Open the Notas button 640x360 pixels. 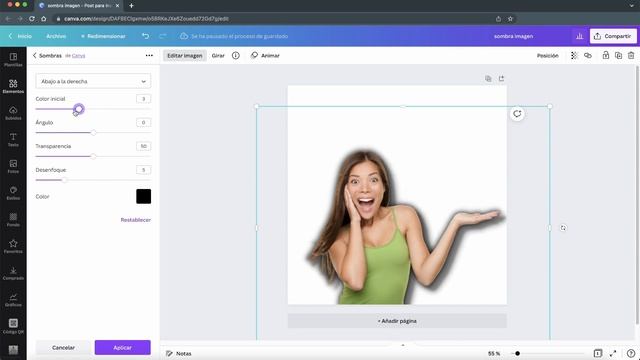[x=179, y=353]
